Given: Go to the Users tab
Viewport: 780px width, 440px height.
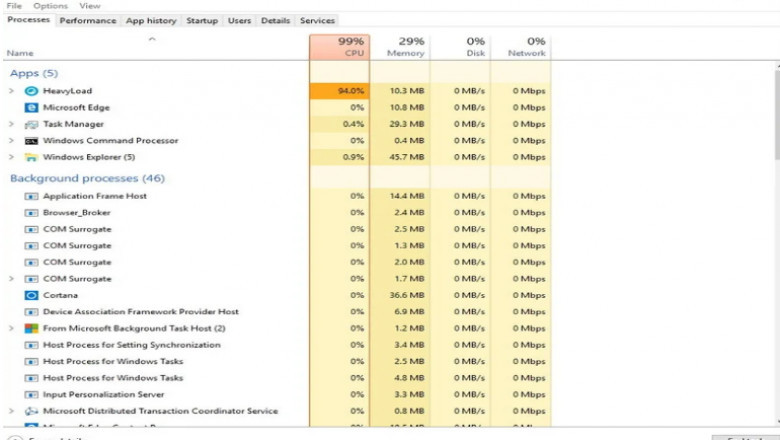Looking at the screenshot, I should point(239,20).
